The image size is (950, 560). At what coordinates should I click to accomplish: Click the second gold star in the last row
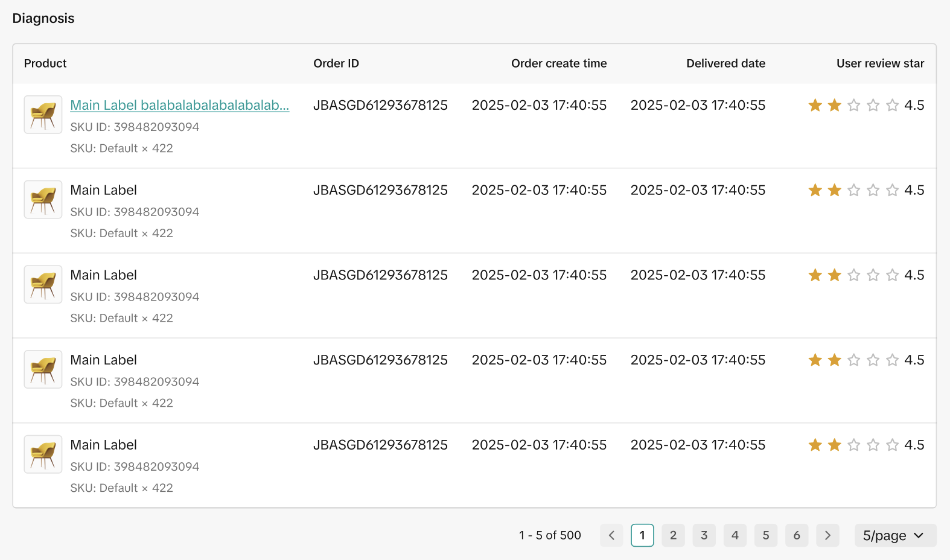[834, 445]
